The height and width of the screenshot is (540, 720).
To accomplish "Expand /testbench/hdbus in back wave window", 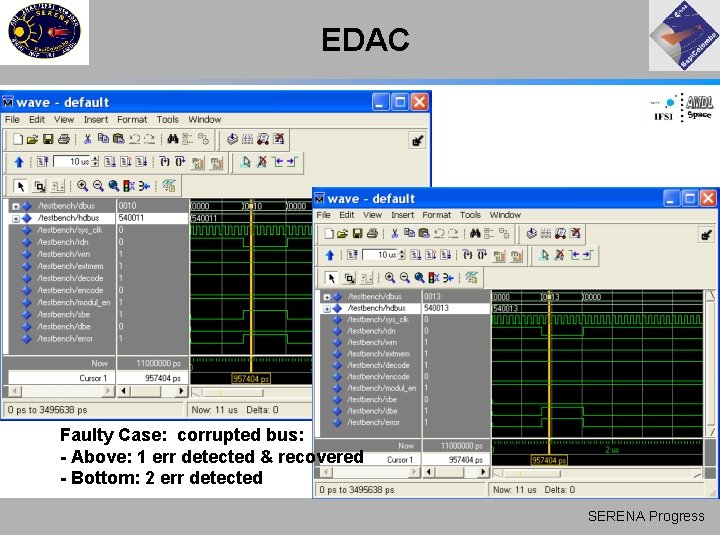I will 16,219.
